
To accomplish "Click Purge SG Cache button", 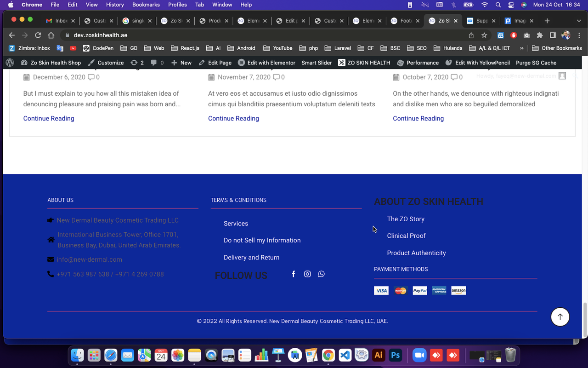I will point(536,63).
